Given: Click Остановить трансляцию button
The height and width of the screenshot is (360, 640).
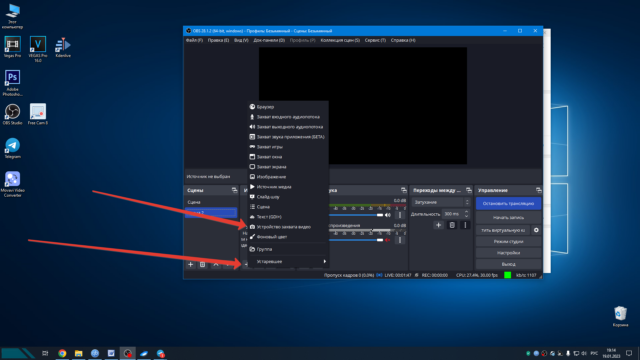Looking at the screenshot, I should point(508,203).
